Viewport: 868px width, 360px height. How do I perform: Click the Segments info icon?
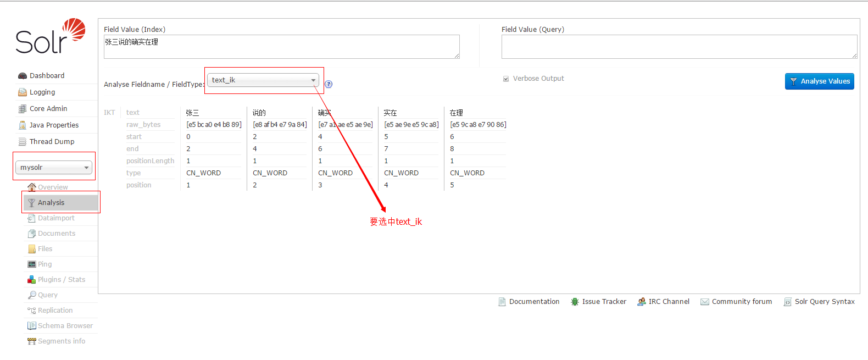pos(31,341)
